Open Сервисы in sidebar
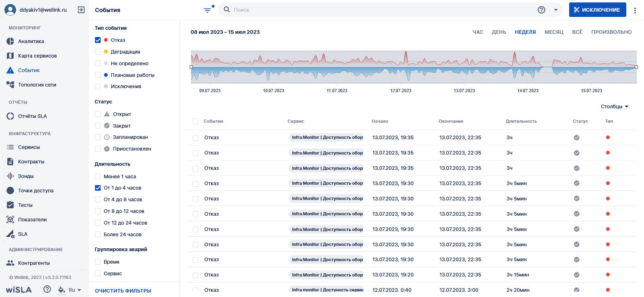This screenshot has height=297, width=644. click(29, 147)
